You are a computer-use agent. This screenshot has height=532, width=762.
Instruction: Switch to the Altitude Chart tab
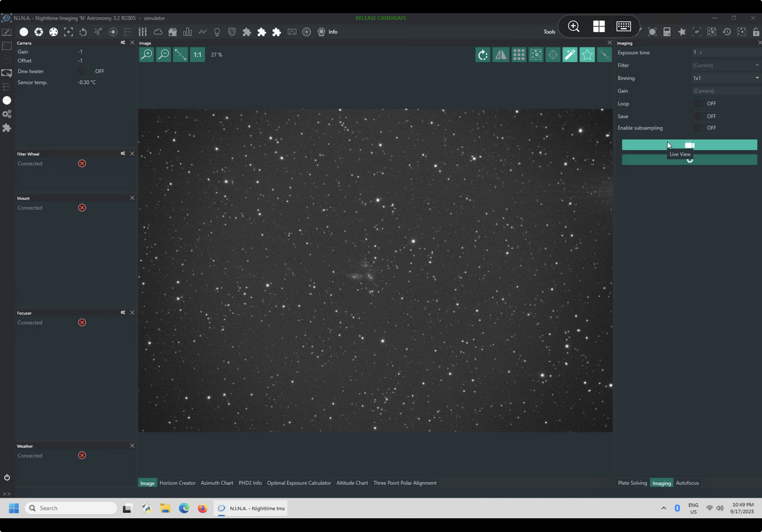pos(352,483)
